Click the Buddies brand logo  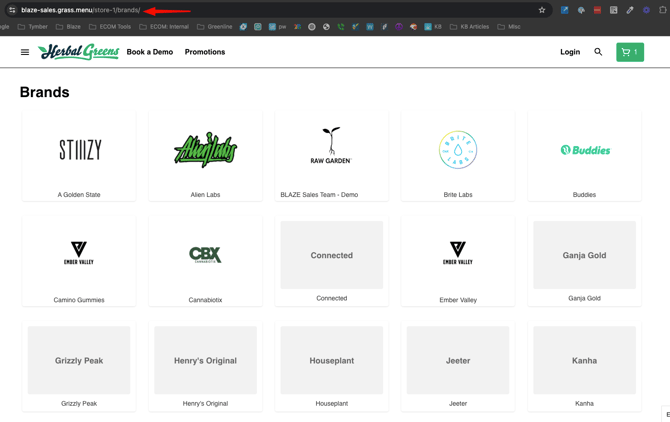584,150
